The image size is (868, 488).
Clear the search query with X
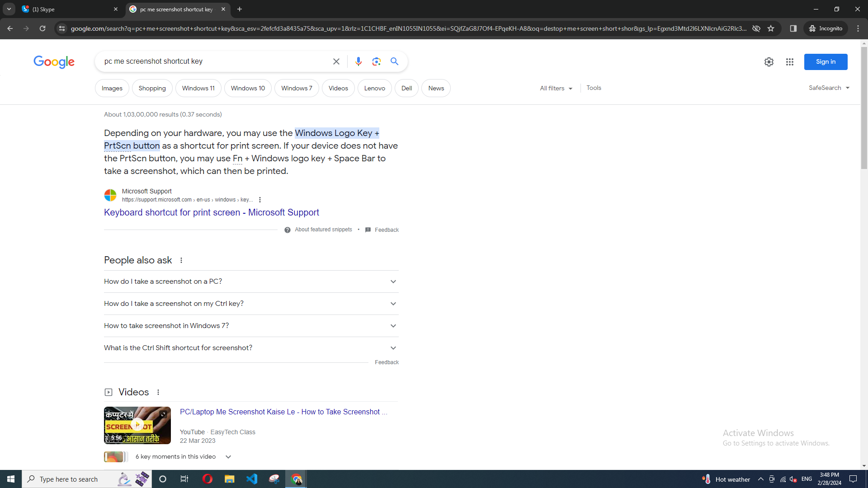coord(336,61)
